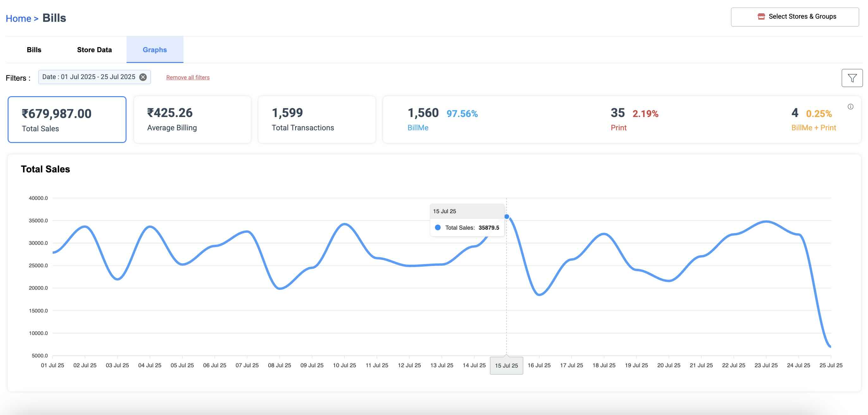
Task: Click the Date filter chip text
Action: pos(89,77)
